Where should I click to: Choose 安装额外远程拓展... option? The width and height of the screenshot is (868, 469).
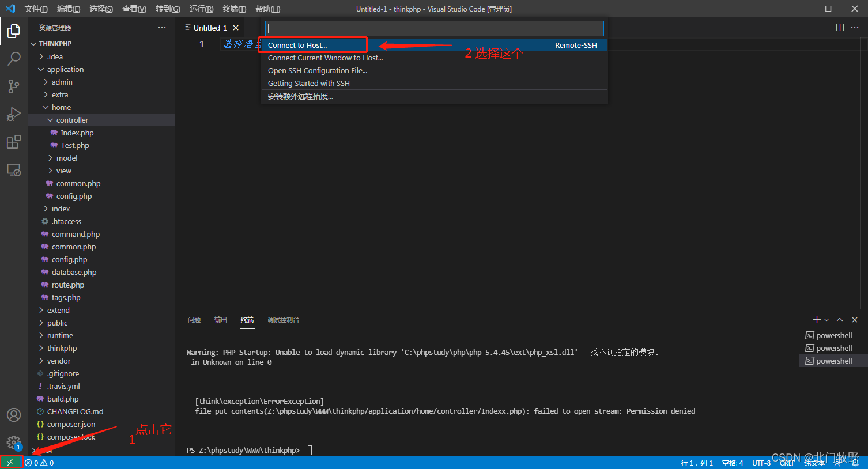pos(435,96)
